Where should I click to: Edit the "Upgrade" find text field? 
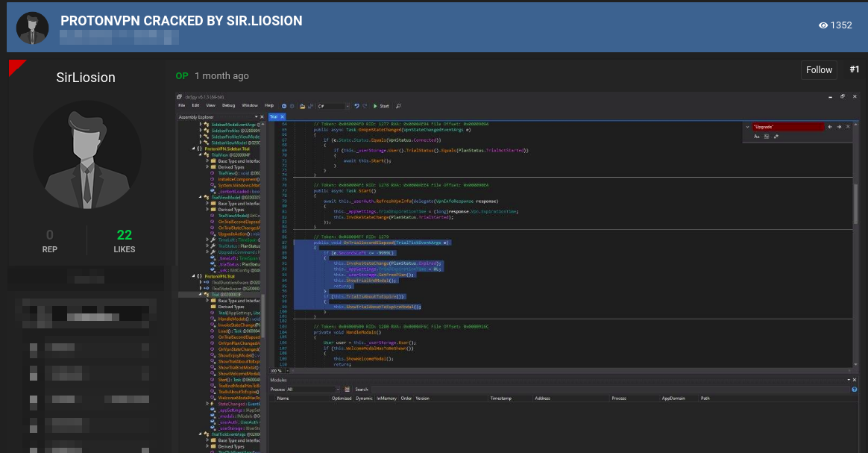click(x=788, y=127)
